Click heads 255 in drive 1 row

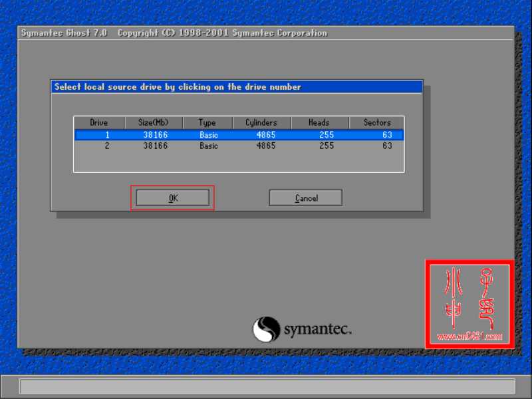327,135
